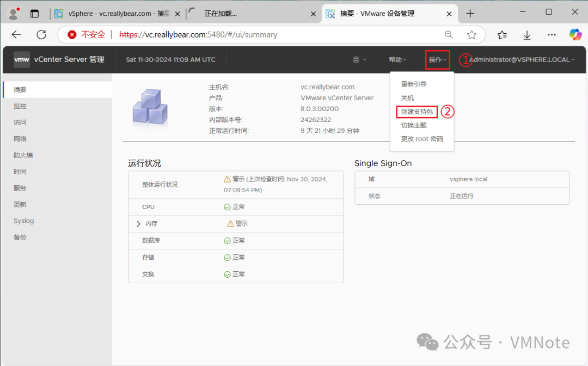Open the browser profile avatar icon
The width and height of the screenshot is (588, 366).
14,14
